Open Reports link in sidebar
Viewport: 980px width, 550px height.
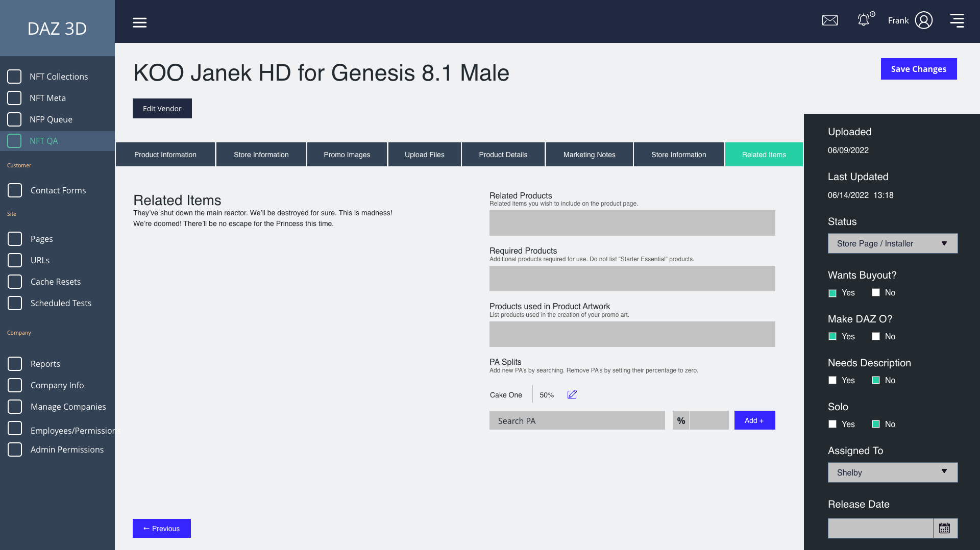45,364
